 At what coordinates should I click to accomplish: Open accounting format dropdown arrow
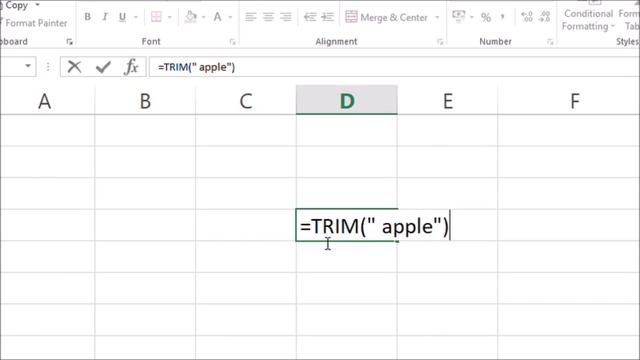(x=472, y=17)
